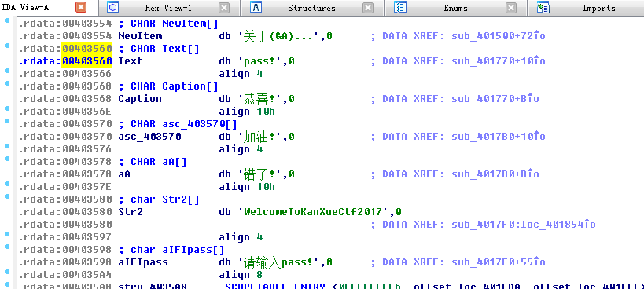Close the IDA View-A tab
644x289 pixels.
coord(81,7)
